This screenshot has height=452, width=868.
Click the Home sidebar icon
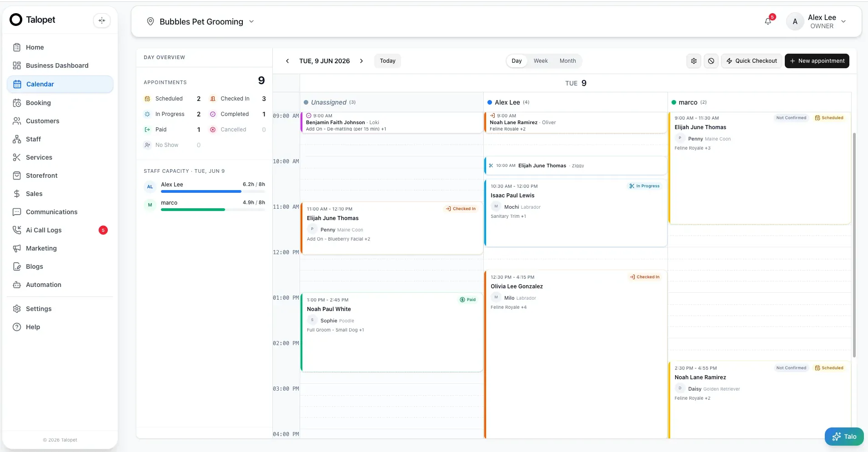pos(17,47)
